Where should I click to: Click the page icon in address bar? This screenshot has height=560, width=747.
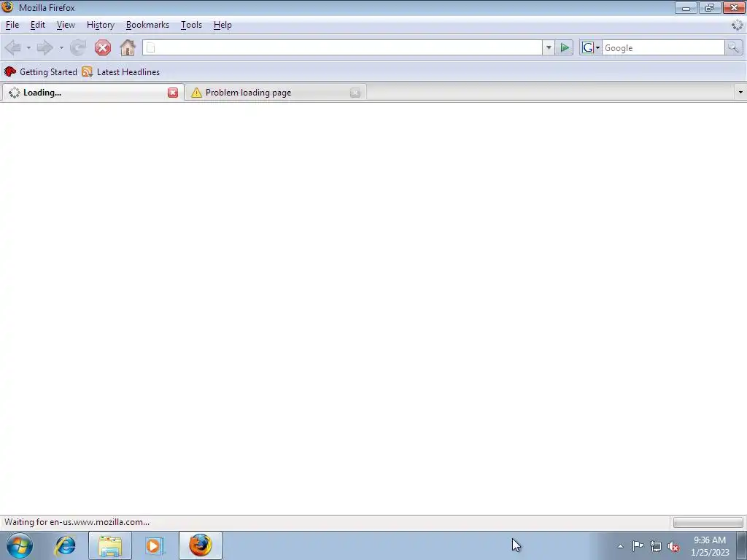click(x=150, y=47)
